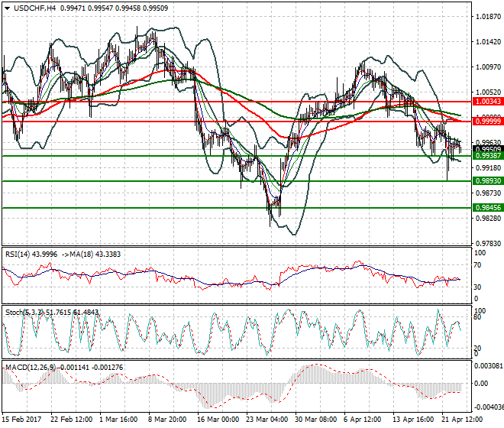Click price scale value 0.97830
Viewport: 504px width, 428px height.
click(488, 243)
